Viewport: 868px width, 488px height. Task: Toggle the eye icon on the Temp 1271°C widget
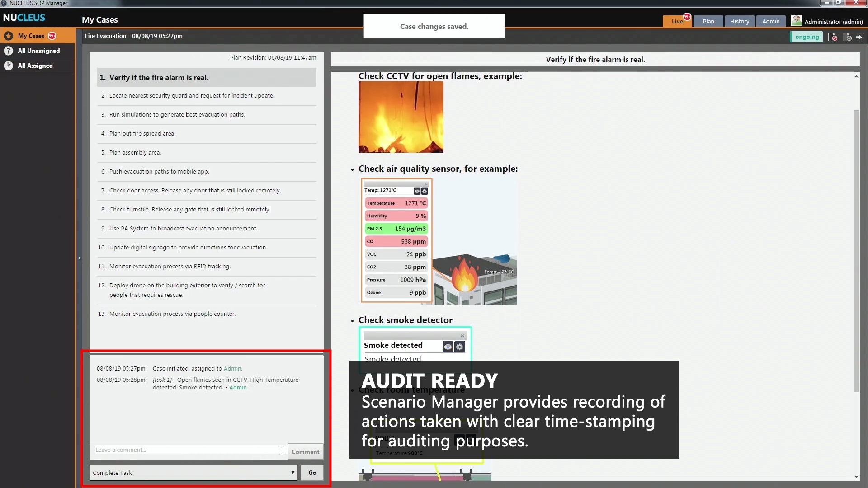click(x=417, y=191)
